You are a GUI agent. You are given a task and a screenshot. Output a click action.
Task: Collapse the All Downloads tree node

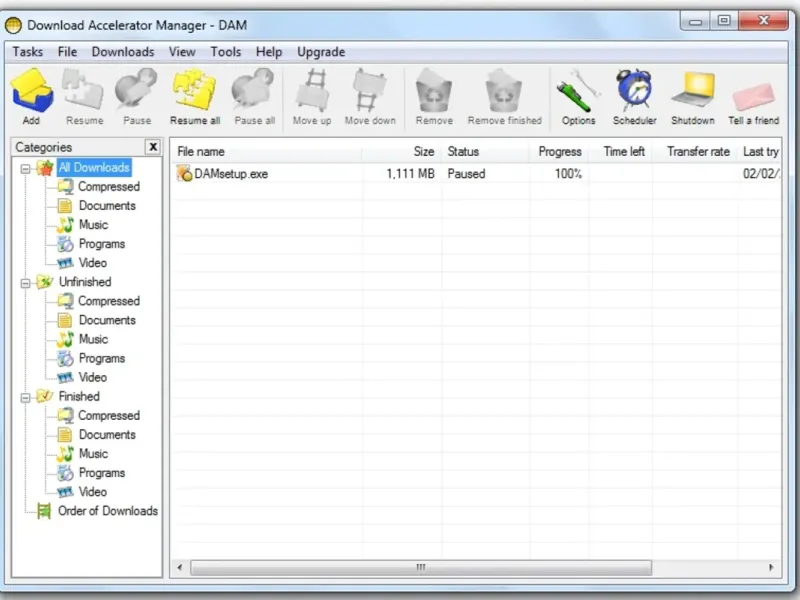tap(25, 168)
